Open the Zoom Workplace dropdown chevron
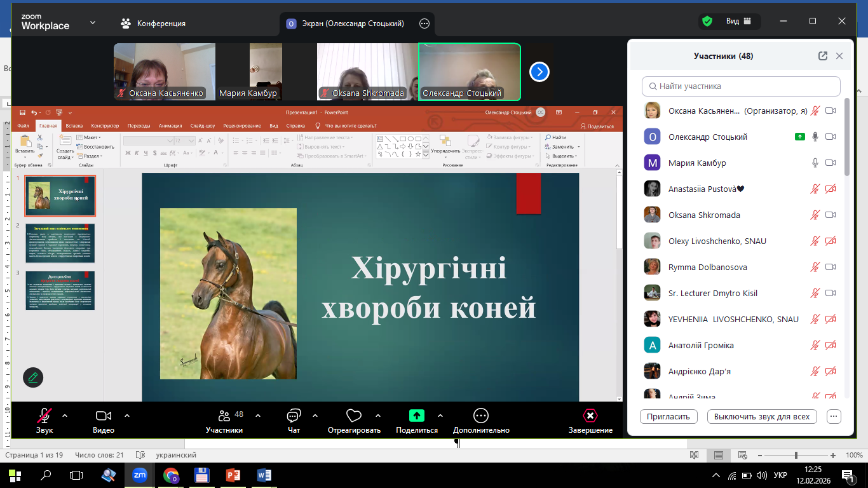 click(93, 22)
